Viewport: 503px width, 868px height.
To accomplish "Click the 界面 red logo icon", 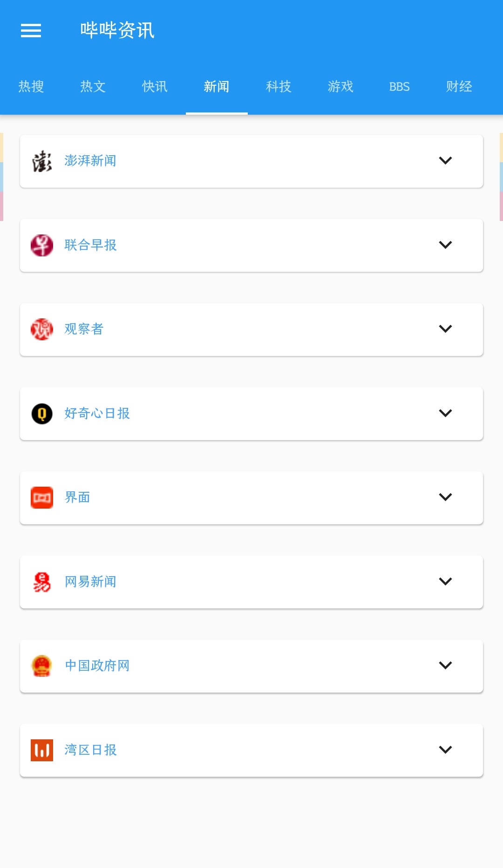I will 42,497.
